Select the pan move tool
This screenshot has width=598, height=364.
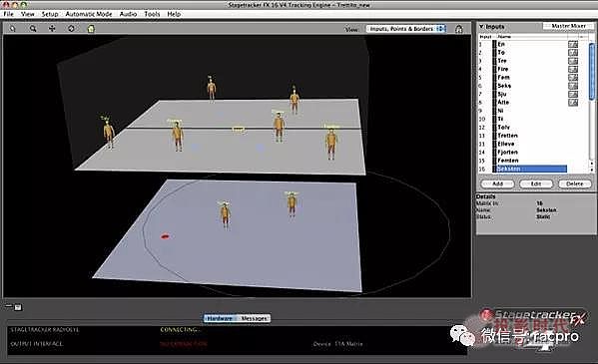point(52,29)
